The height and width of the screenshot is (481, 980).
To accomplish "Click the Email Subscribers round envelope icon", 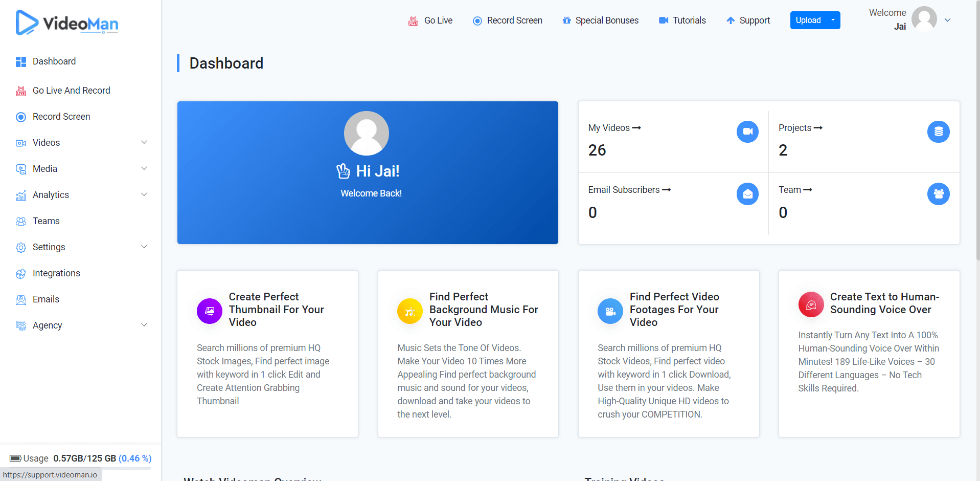I will pyautogui.click(x=747, y=194).
